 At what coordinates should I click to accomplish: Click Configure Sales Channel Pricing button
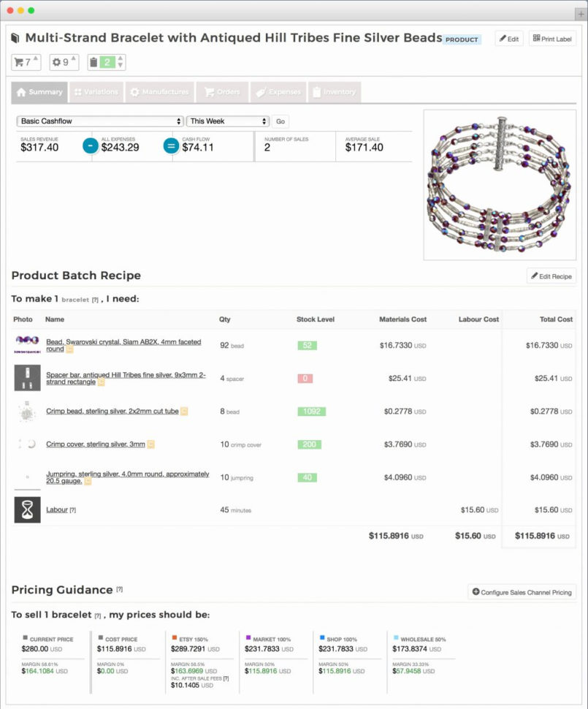[522, 592]
